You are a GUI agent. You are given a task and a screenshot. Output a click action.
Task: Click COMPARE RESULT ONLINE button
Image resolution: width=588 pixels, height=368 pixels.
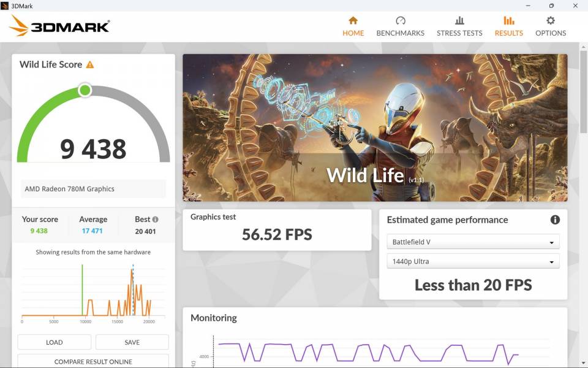[x=93, y=361]
